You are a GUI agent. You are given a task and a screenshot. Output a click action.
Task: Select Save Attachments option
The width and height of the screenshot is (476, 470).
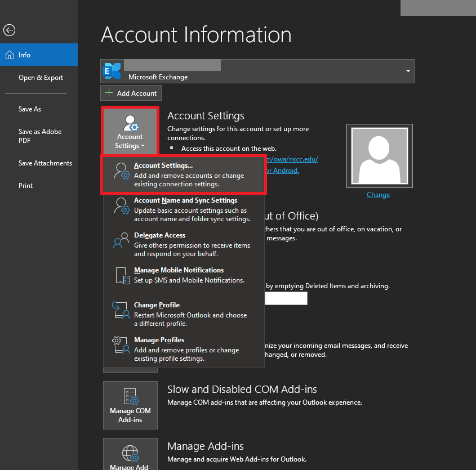click(45, 163)
